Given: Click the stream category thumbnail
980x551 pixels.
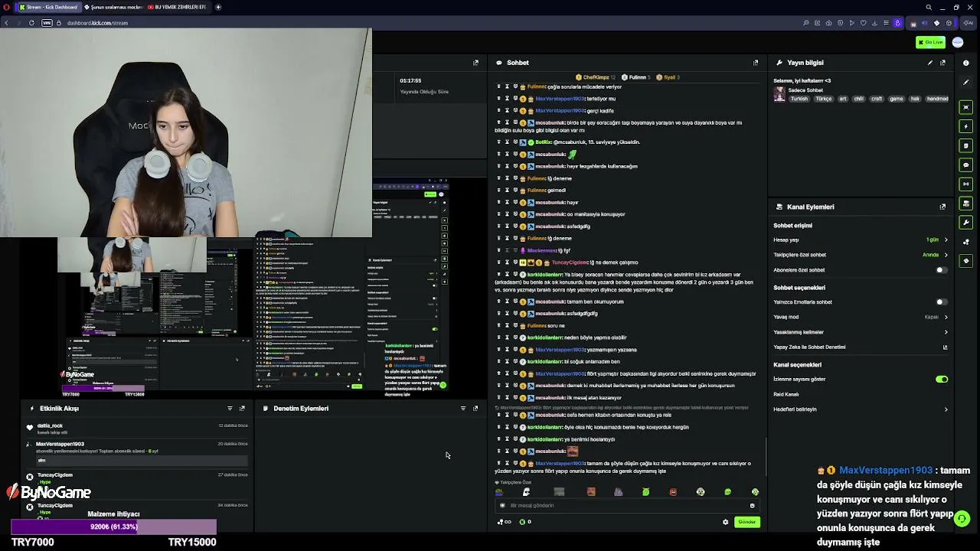Looking at the screenshot, I should click(779, 94).
